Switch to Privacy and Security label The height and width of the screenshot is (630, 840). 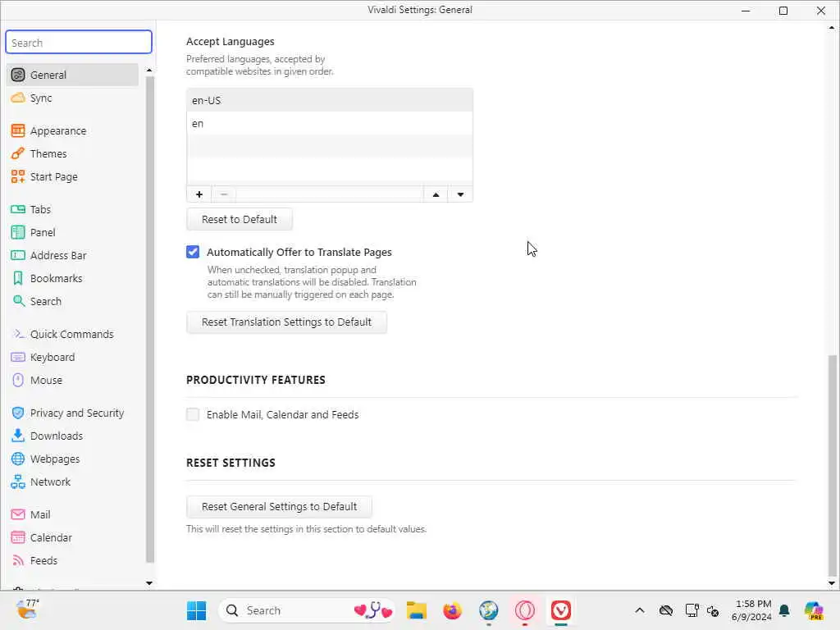77,413
